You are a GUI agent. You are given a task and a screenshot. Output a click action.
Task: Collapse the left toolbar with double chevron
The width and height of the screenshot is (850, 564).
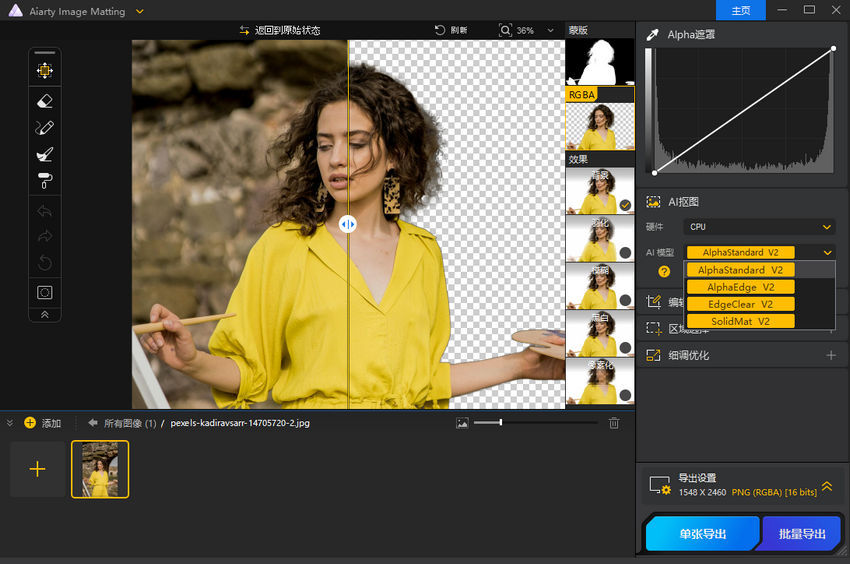click(x=44, y=314)
